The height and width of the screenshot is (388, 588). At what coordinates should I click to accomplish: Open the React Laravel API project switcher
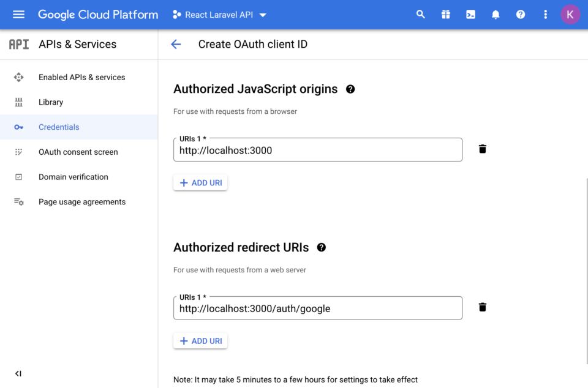click(219, 14)
